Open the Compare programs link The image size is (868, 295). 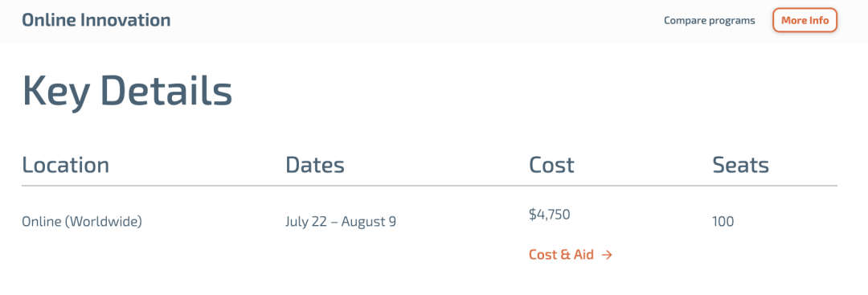pyautogui.click(x=709, y=20)
